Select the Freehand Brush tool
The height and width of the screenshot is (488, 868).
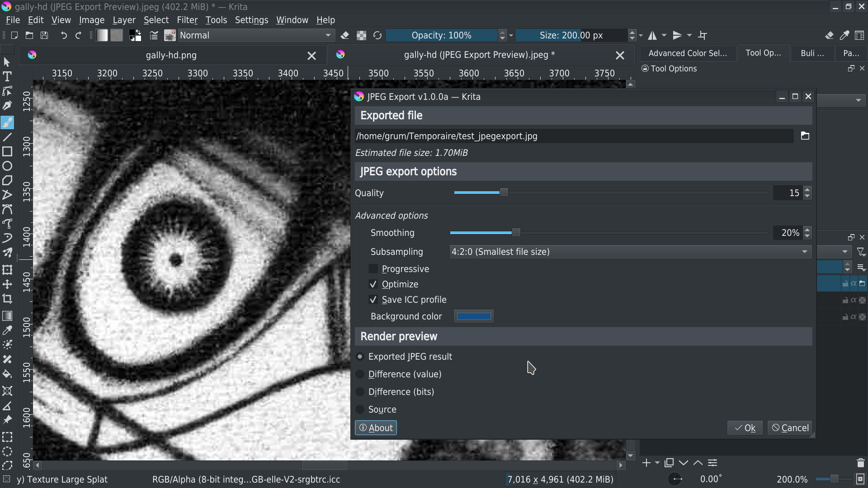[x=7, y=122]
